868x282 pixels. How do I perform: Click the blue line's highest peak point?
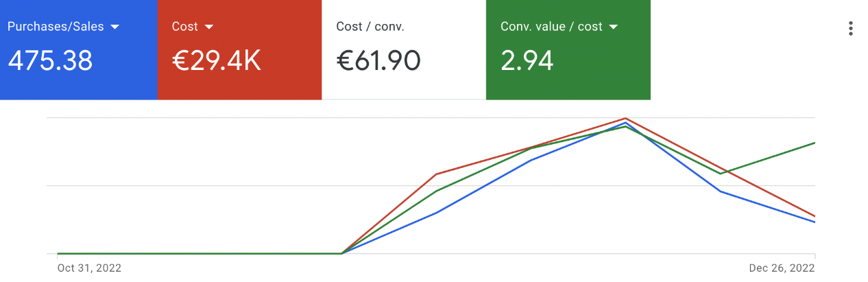(626, 123)
